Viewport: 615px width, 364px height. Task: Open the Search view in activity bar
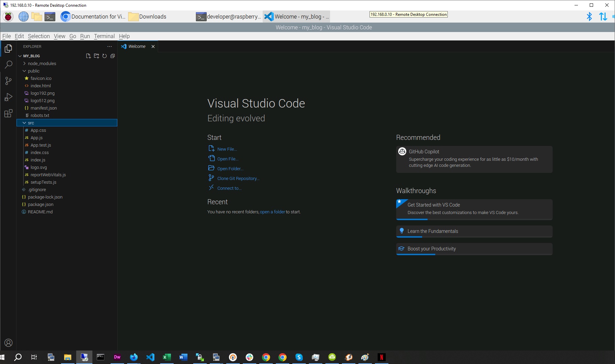(8, 65)
